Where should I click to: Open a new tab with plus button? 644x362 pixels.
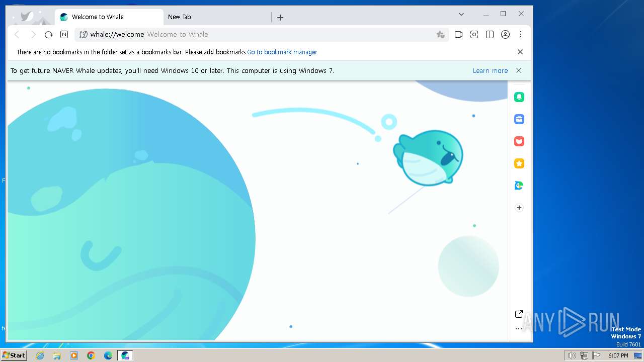click(x=280, y=17)
